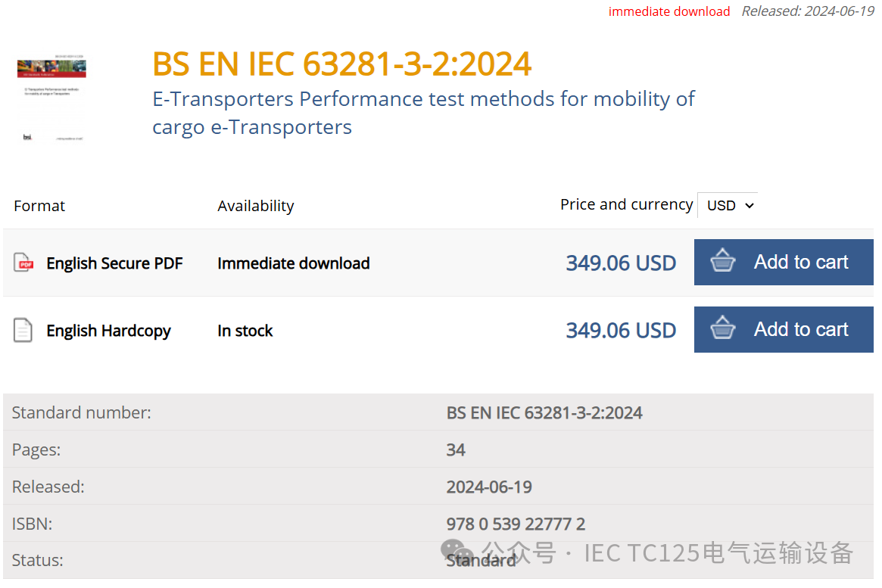
Task: Open the standard cover thumbnail image
Action: pyautogui.click(x=51, y=98)
